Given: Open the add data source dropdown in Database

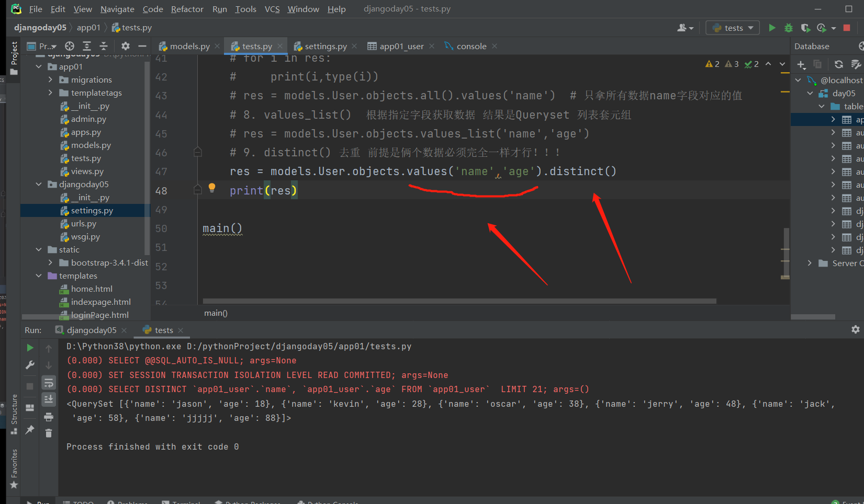Looking at the screenshot, I should pyautogui.click(x=801, y=64).
